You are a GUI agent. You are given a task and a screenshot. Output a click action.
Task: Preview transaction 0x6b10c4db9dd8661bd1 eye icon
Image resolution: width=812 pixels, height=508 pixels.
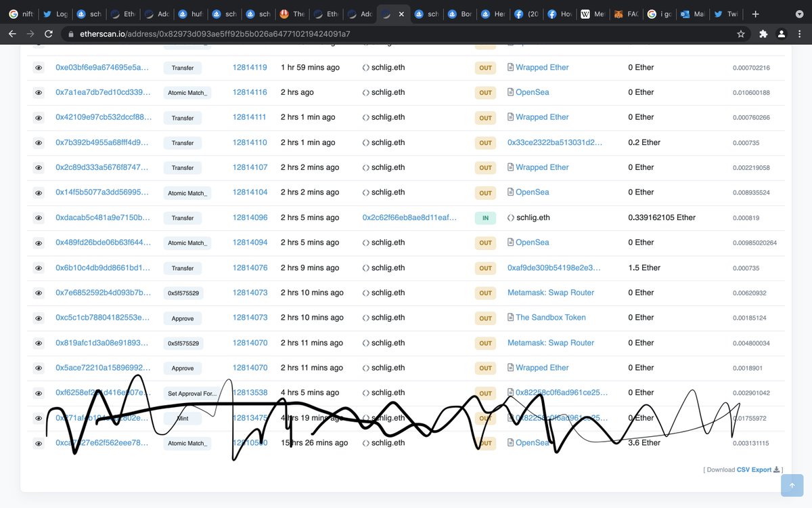[x=39, y=268]
